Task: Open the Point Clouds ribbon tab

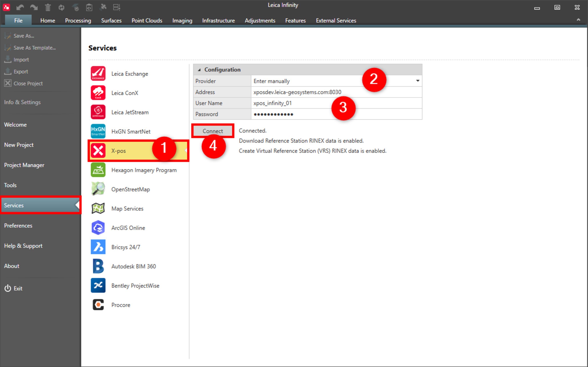Action: (147, 20)
